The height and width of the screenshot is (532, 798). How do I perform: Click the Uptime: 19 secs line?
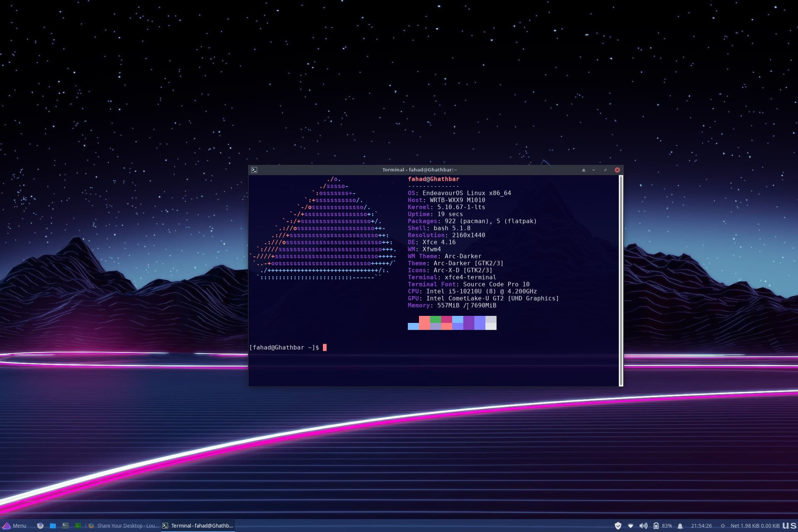point(435,214)
